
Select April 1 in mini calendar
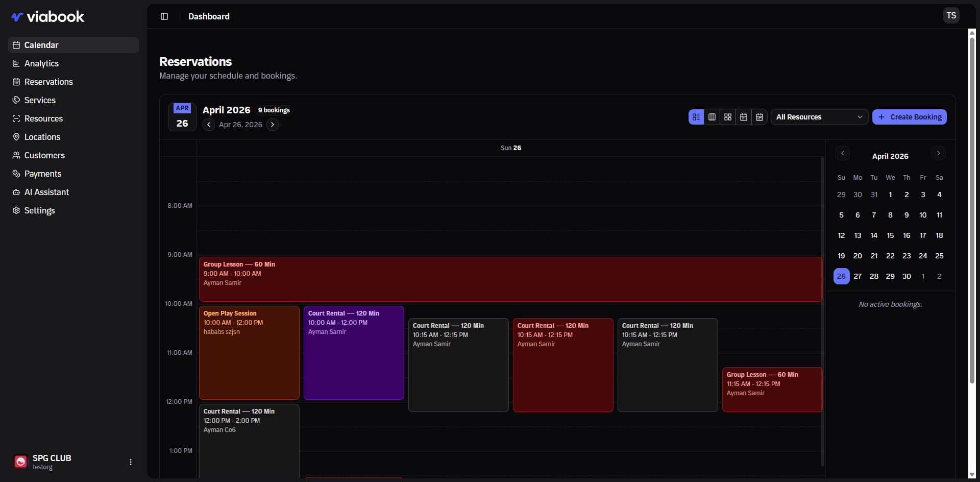click(890, 195)
